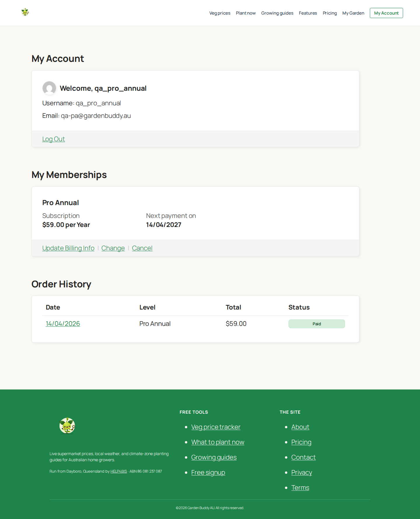The width and height of the screenshot is (420, 519).
Task: Click THE SITE footer heading
Action: tap(290, 412)
